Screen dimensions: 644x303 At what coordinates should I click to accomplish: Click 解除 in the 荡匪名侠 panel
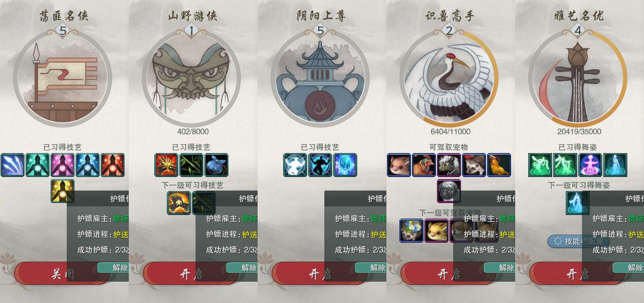click(x=113, y=268)
